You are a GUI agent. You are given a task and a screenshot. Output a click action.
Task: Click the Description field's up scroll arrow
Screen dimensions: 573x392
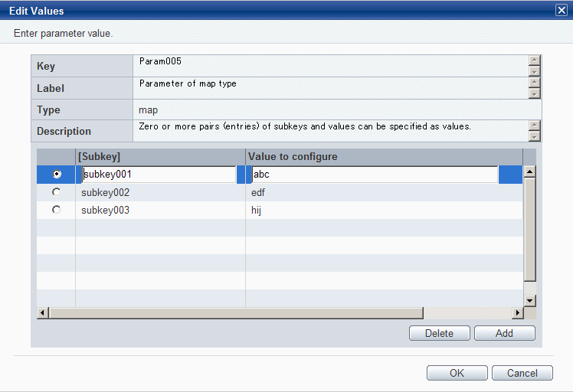pos(534,126)
